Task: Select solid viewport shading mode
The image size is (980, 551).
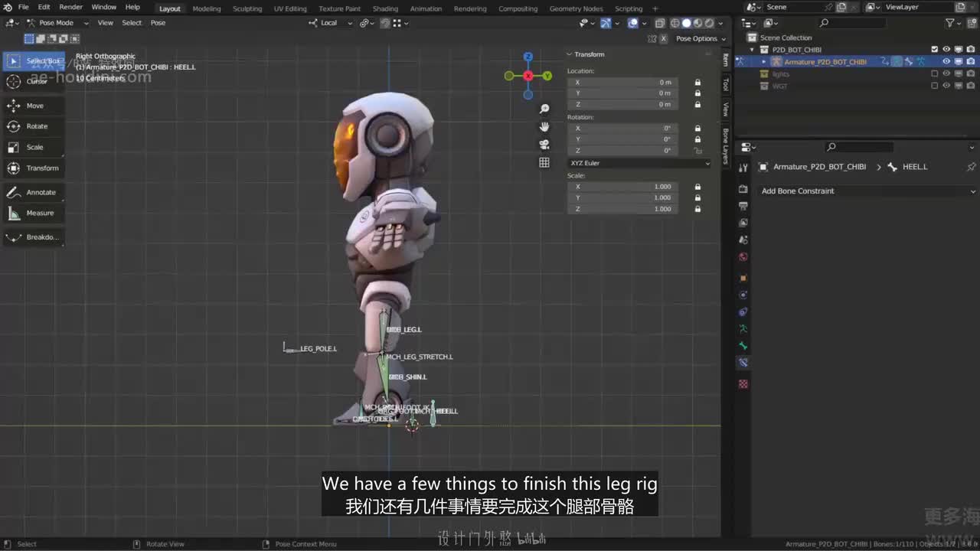Action: click(687, 23)
